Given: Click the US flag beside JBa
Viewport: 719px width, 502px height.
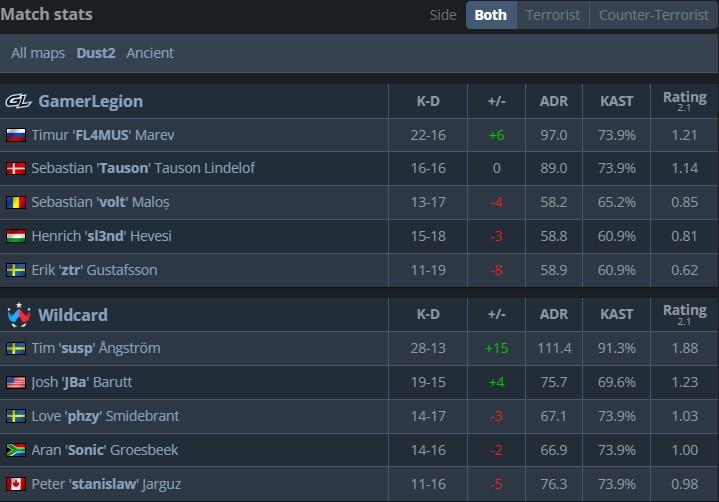Looking at the screenshot, I should tap(16, 382).
